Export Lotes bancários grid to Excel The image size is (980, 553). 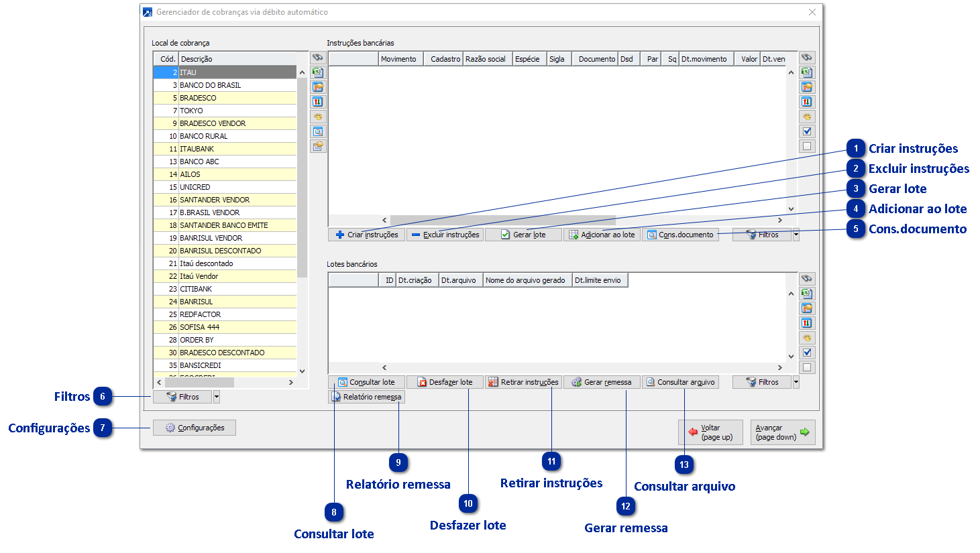pyautogui.click(x=807, y=294)
